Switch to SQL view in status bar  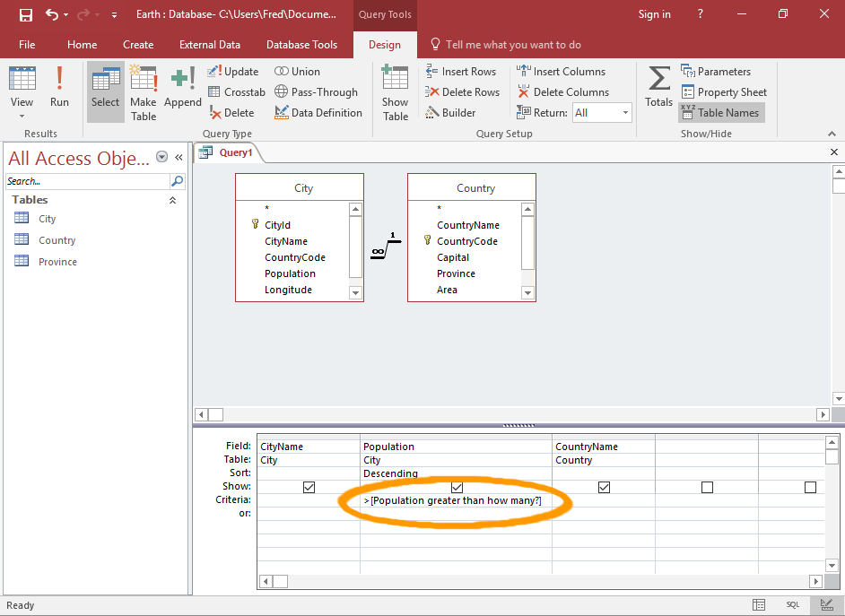tap(792, 605)
